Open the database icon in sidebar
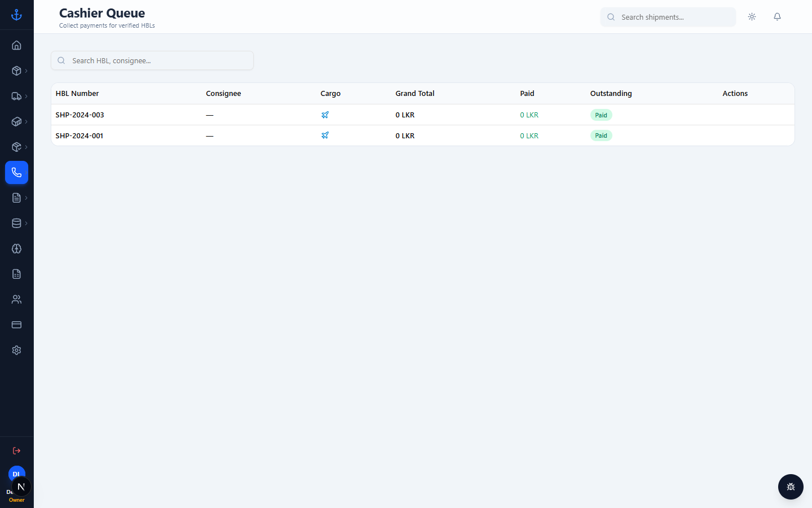This screenshot has width=812, height=508. pyautogui.click(x=16, y=223)
